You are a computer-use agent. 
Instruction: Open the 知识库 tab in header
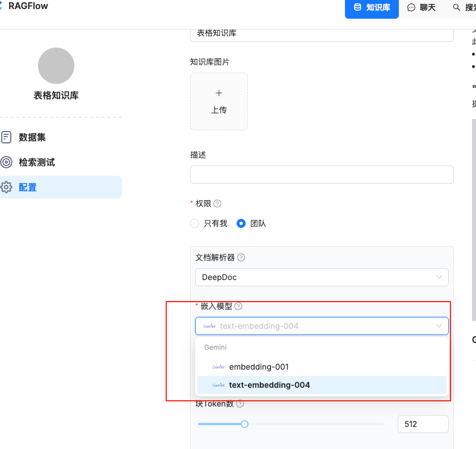tap(372, 8)
